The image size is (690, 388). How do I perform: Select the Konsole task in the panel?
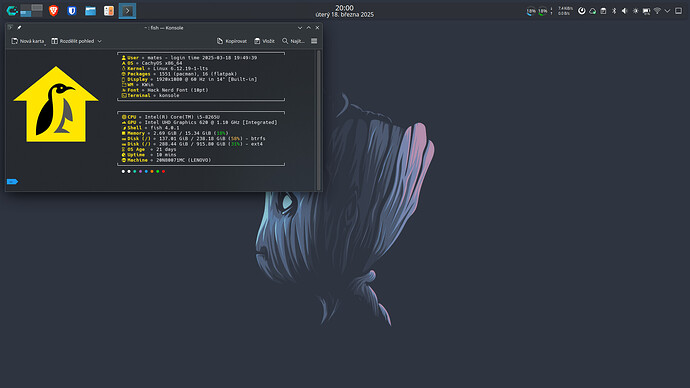coord(127,11)
